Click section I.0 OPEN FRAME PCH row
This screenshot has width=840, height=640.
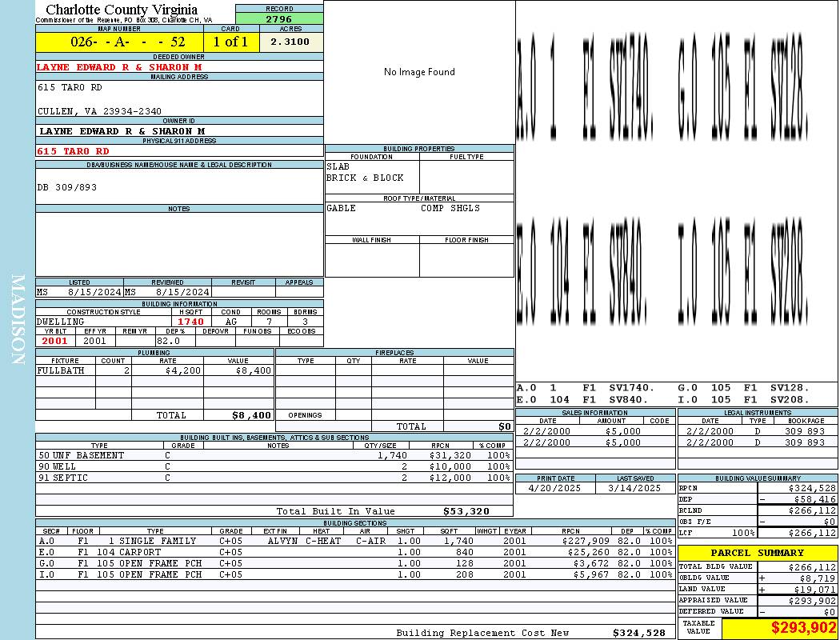click(355, 574)
